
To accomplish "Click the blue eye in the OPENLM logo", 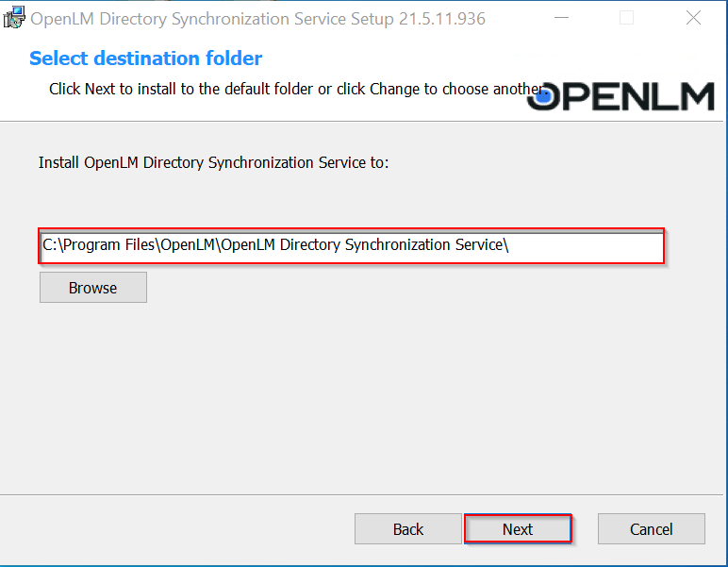I will [x=539, y=92].
